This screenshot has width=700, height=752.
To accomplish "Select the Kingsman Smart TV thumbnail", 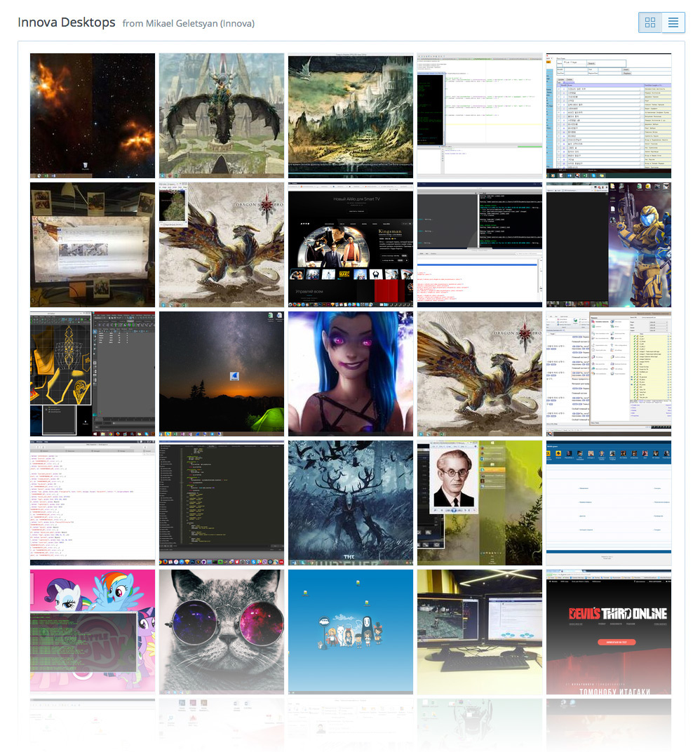I will pos(351,245).
